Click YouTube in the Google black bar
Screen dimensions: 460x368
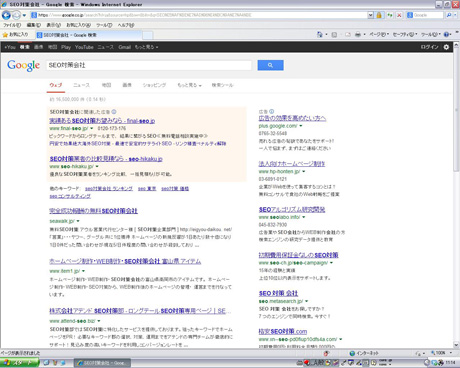coord(84,47)
